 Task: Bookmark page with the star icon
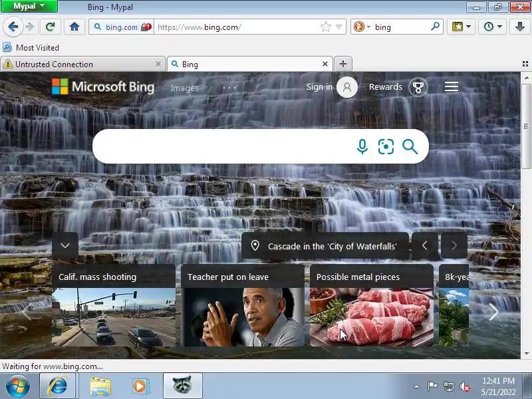[325, 27]
